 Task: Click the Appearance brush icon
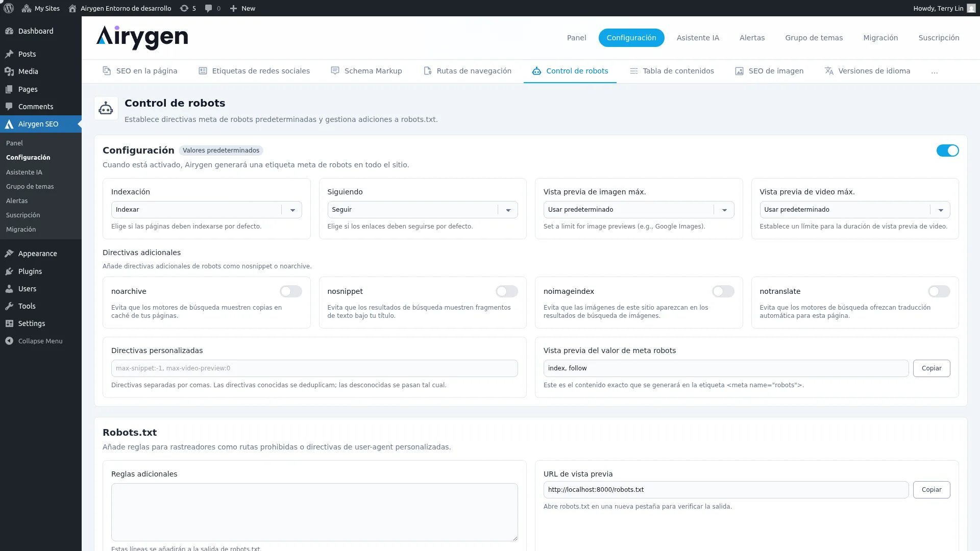coord(9,254)
